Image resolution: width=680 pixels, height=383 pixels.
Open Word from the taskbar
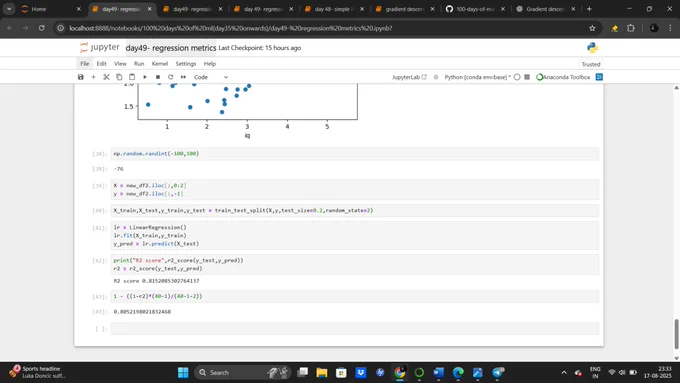point(438,372)
